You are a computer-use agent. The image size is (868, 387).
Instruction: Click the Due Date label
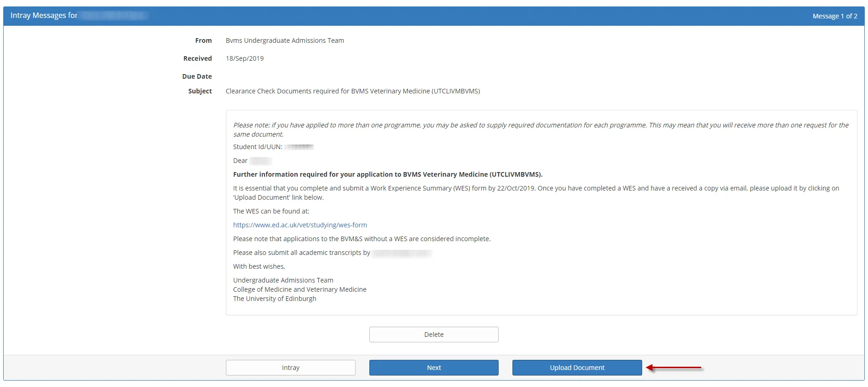coord(197,76)
